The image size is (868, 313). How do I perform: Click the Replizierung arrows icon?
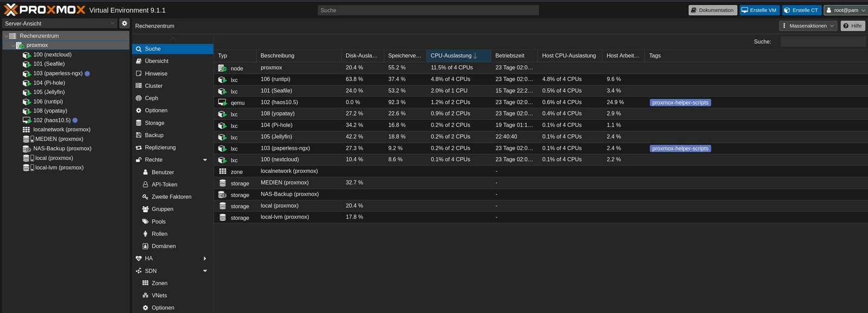(139, 148)
